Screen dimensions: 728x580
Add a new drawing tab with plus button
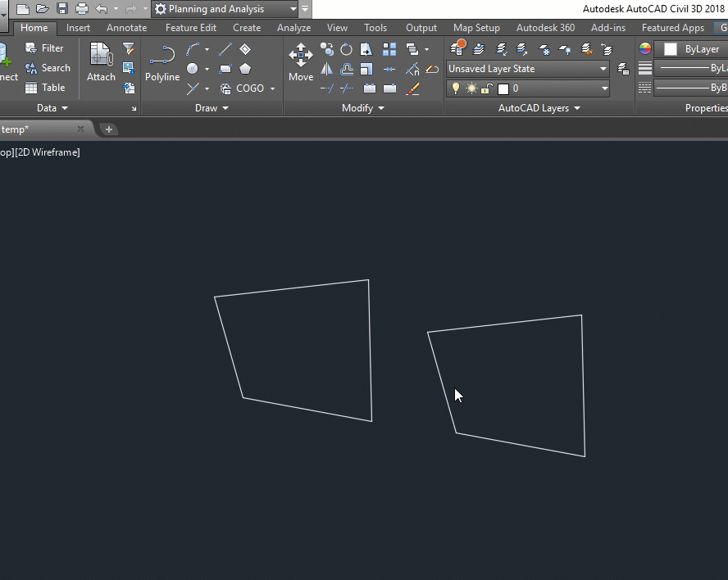click(x=108, y=129)
